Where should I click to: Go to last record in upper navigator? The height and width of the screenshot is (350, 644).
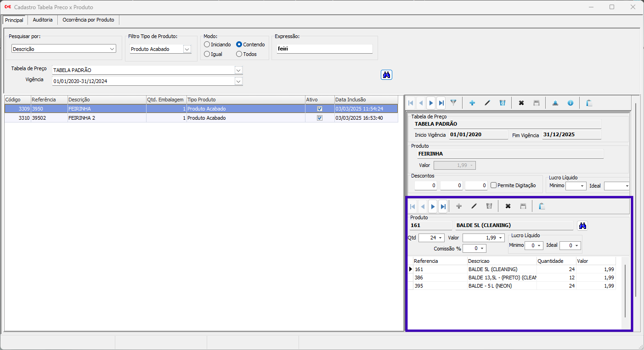[x=441, y=103]
